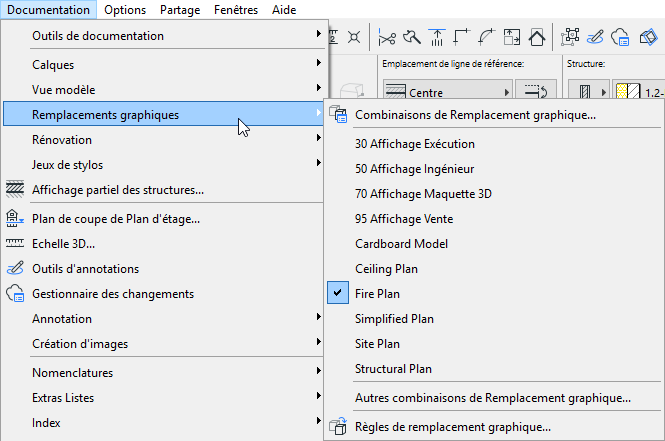This screenshot has height=441, width=665.
Task: Click the house-shaped toolbar icon
Action: 536,37
